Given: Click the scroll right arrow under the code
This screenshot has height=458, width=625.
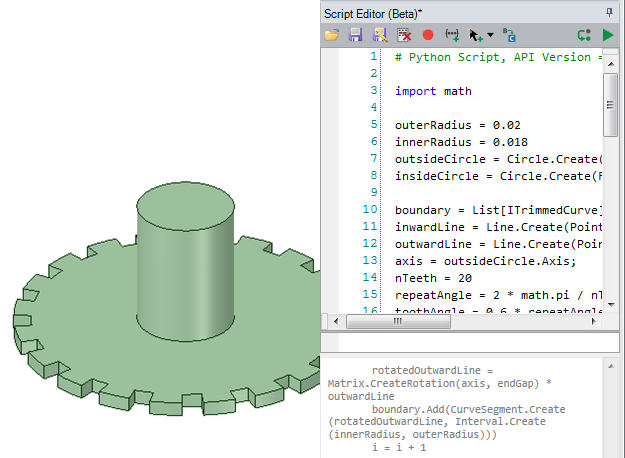Looking at the screenshot, I should click(x=594, y=322).
